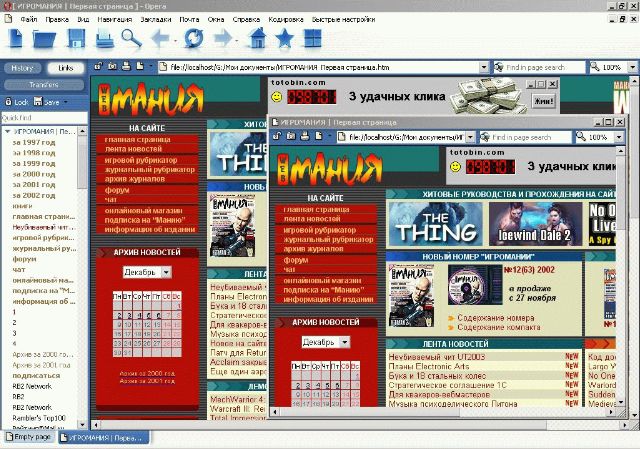
Task: Toggle images camera icon in back window address bar
Action: click(112, 66)
